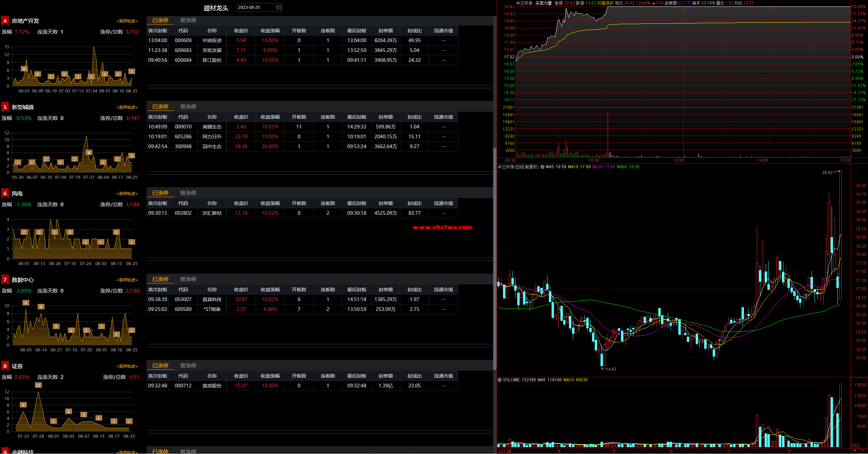Image resolution: width=868 pixels, height=454 pixels.
Task: Select the 中迪投资 stock row name
Action: [212, 40]
